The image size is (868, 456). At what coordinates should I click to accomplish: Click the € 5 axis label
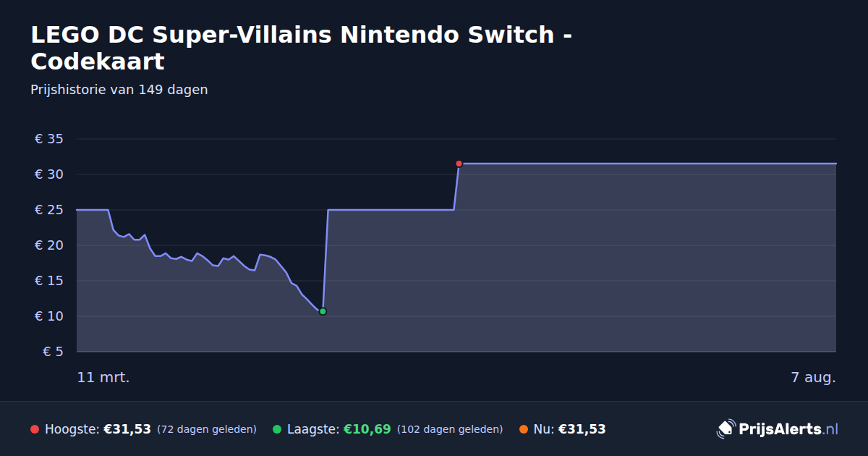(x=53, y=352)
